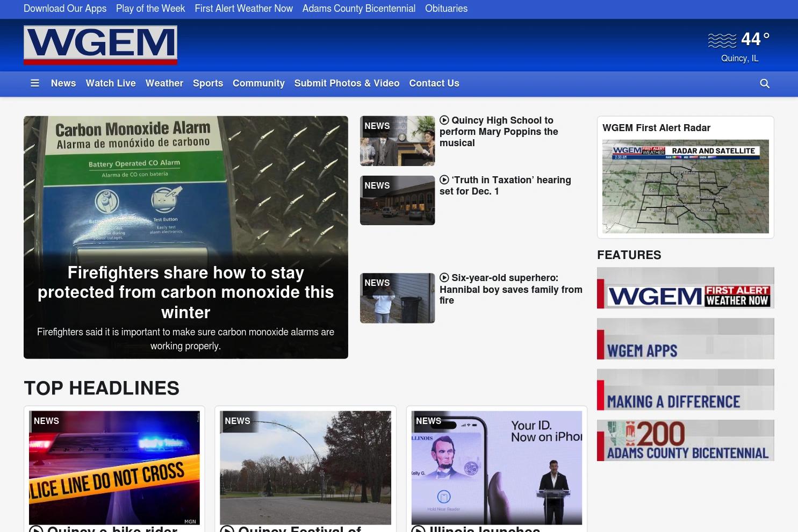The image size is (798, 532).
Task: Click the Quincy, IL location label
Action: [740, 58]
